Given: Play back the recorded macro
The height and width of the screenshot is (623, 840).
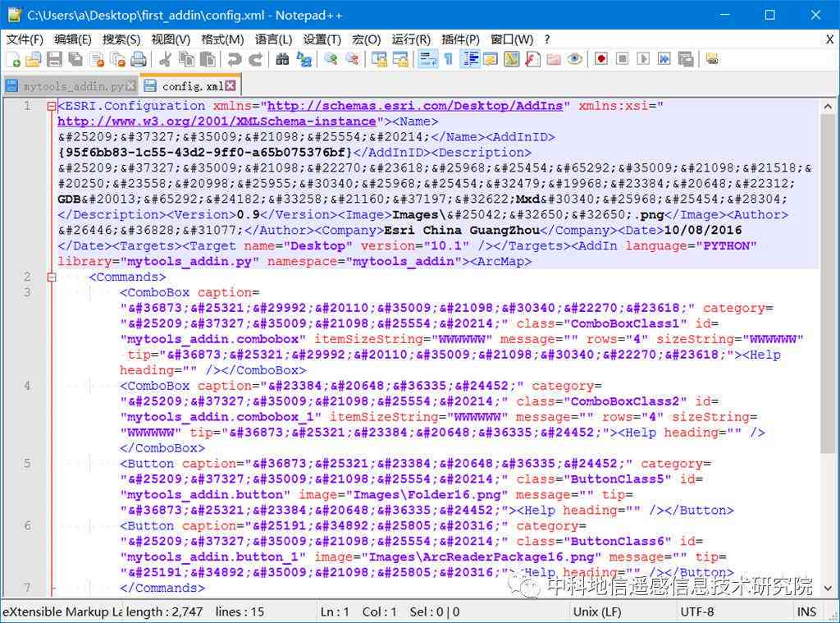Looking at the screenshot, I should pos(643,59).
